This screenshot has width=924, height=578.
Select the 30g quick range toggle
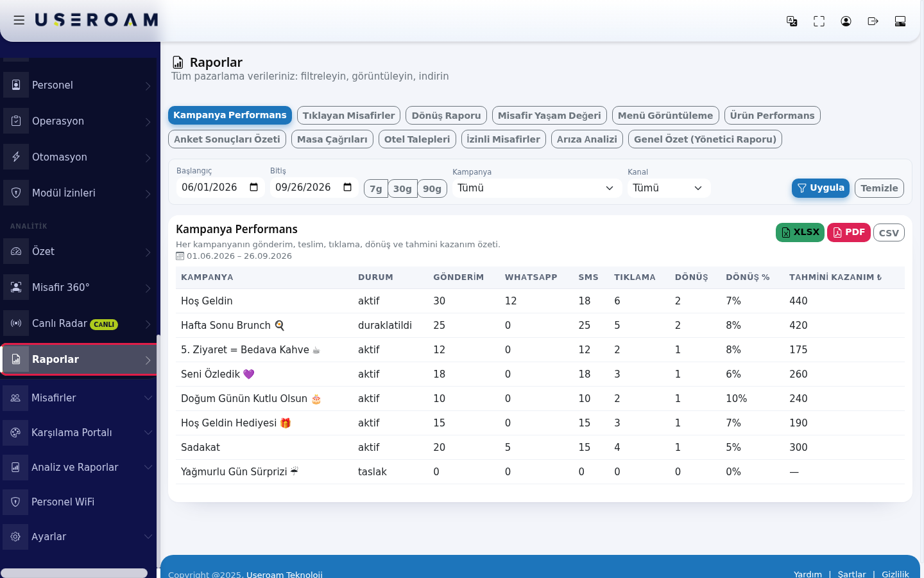402,189
